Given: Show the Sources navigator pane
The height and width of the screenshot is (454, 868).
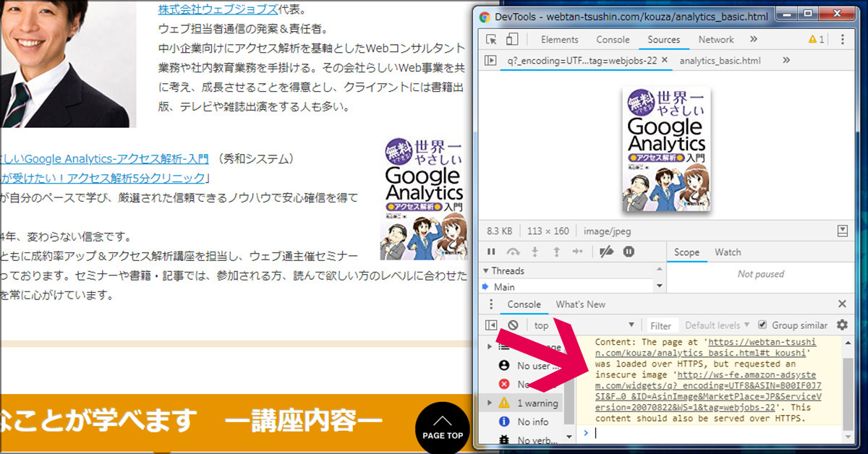Looking at the screenshot, I should click(x=490, y=61).
